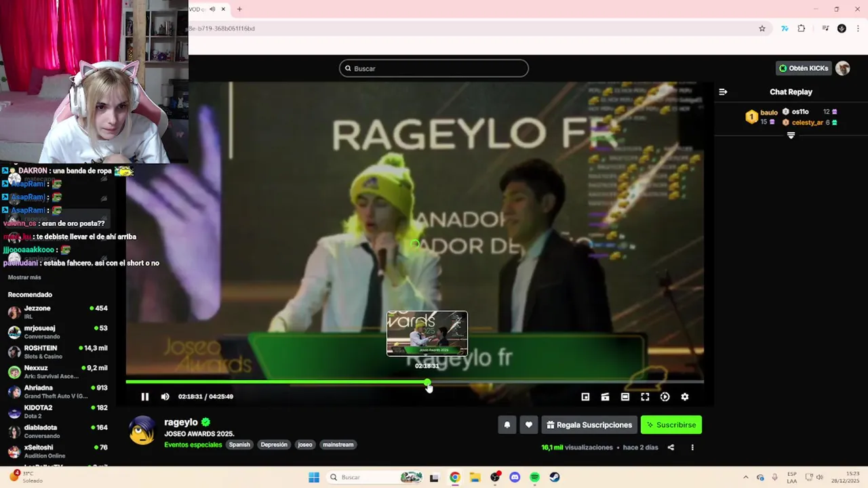
Task: Click the Kick search field
Action: click(x=434, y=68)
